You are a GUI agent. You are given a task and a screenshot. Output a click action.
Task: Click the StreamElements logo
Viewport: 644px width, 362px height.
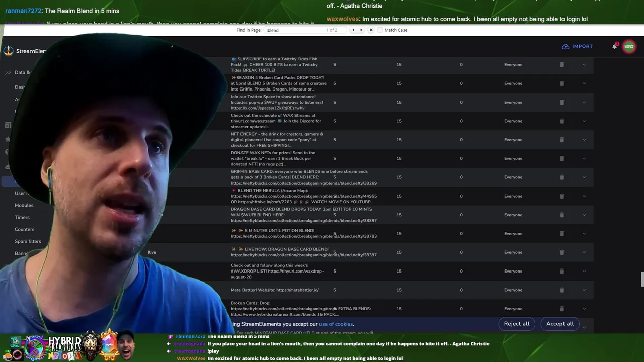click(8, 51)
